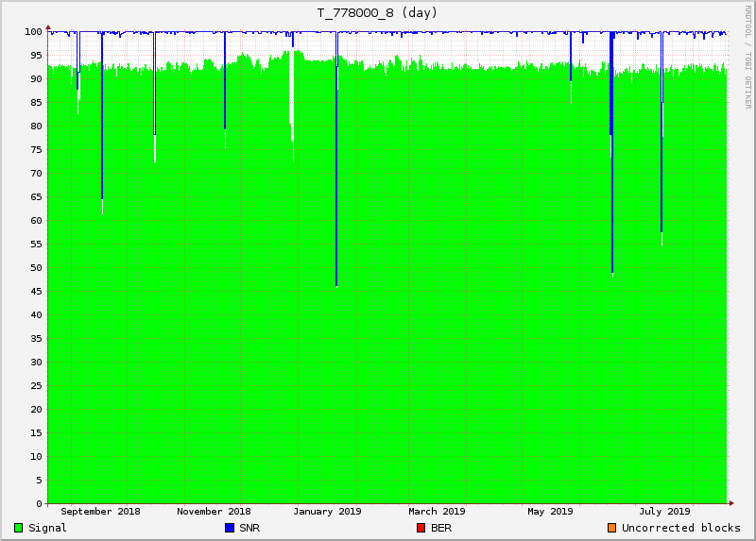The width and height of the screenshot is (756, 541).
Task: Click the 'November 2018' axis label
Action: (214, 511)
